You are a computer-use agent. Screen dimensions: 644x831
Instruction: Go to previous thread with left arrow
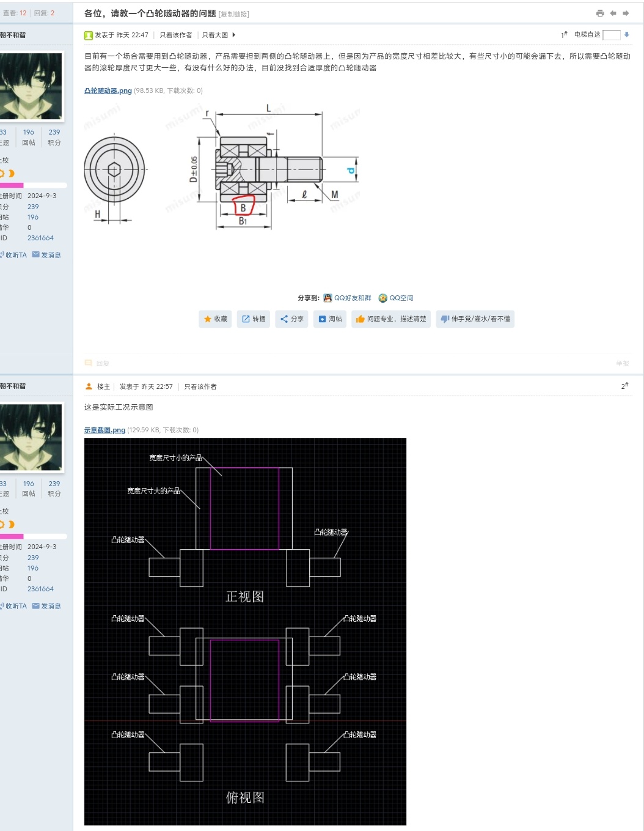[x=613, y=13]
